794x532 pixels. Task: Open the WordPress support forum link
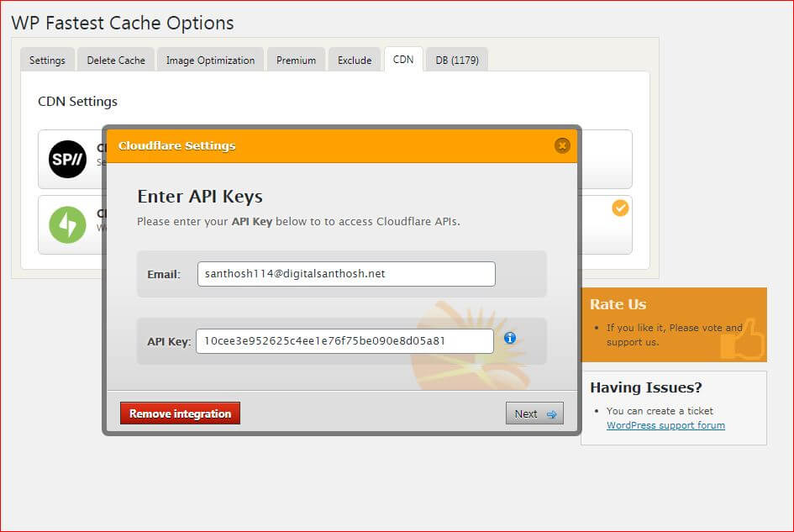666,425
